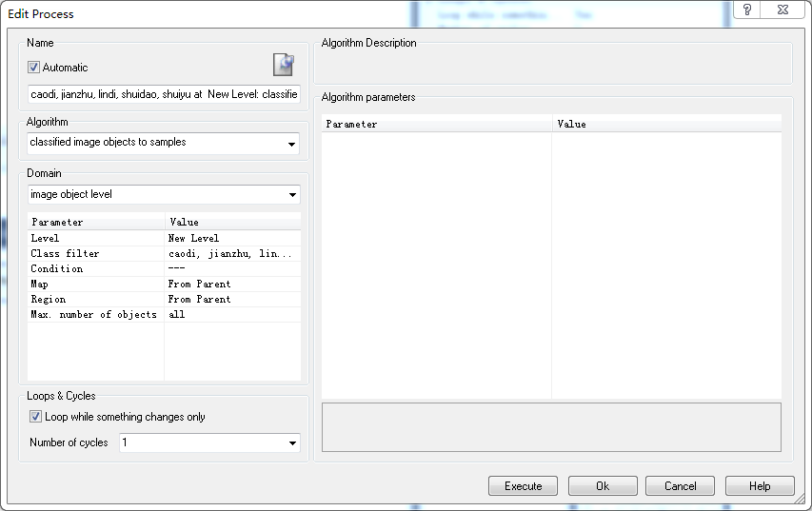Click the edit name document icon
Screen dimensions: 812x511
284,65
